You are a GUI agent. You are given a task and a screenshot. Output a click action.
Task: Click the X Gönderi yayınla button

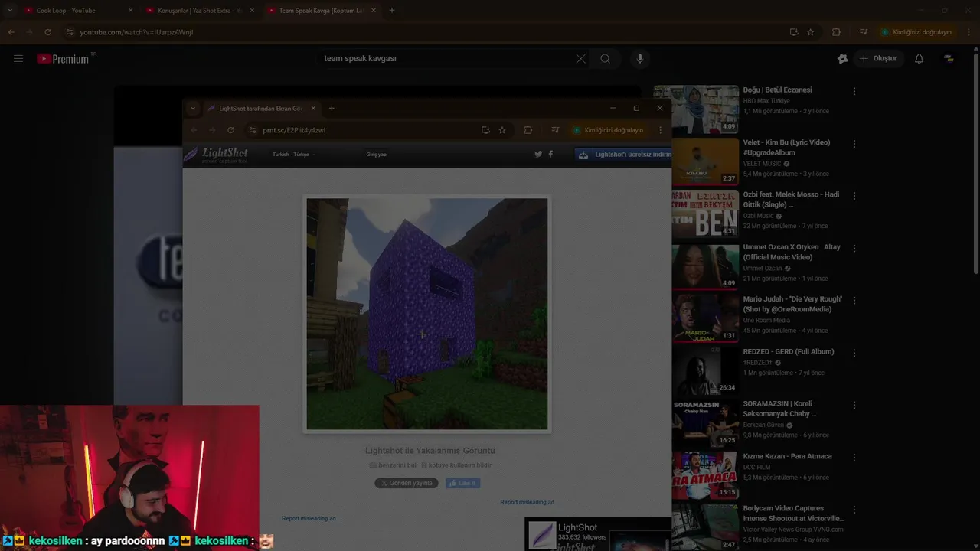click(x=407, y=483)
